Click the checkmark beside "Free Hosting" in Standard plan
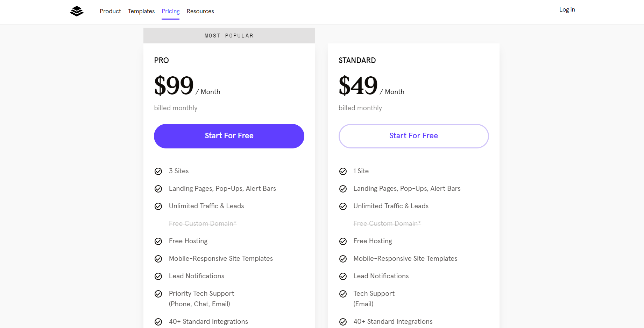Screen dimensions: 644x328 coord(343,241)
